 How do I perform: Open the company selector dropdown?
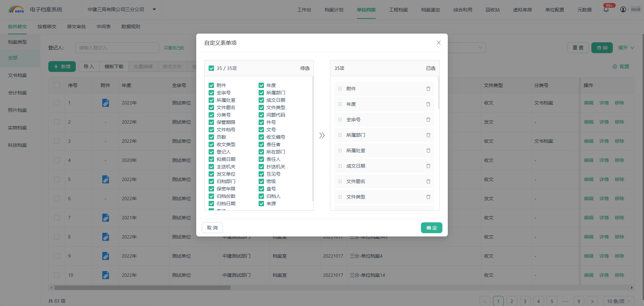[x=154, y=9]
